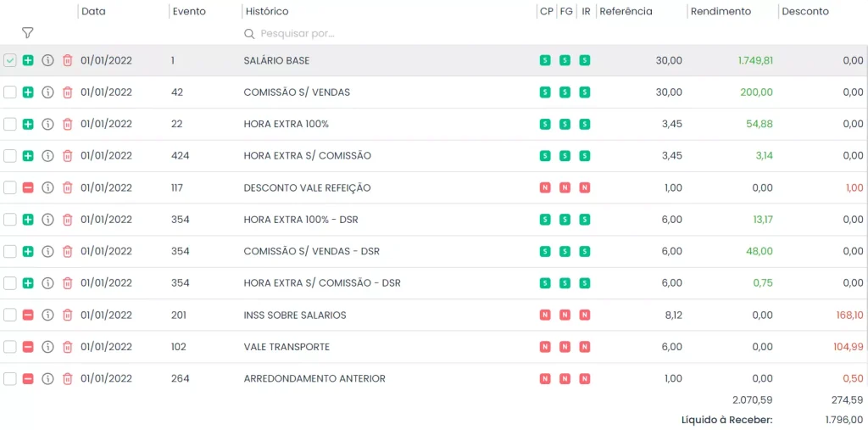Image resolution: width=868 pixels, height=430 pixels.
Task: Click the 54,88 rendimento value
Action: tap(759, 124)
